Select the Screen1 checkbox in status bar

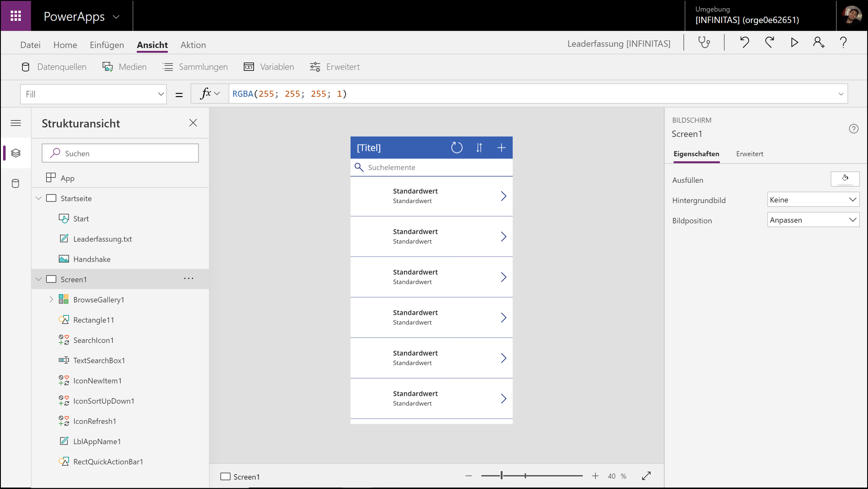pyautogui.click(x=225, y=476)
